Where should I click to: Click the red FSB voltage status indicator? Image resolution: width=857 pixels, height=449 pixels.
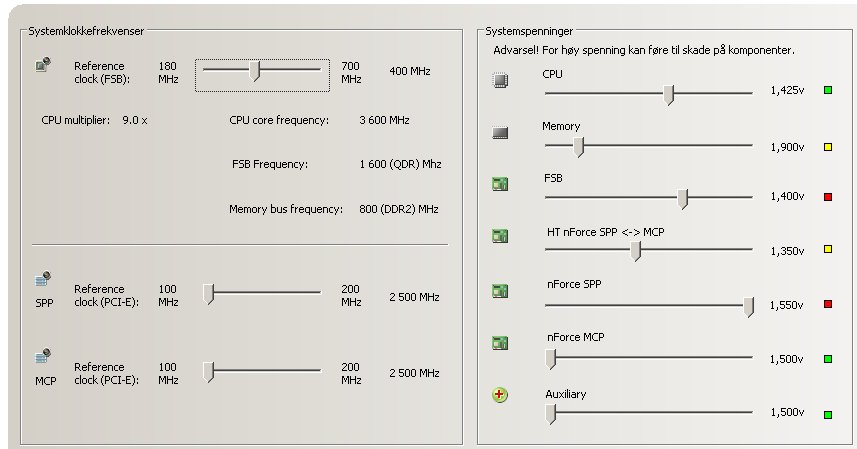[x=828, y=197]
